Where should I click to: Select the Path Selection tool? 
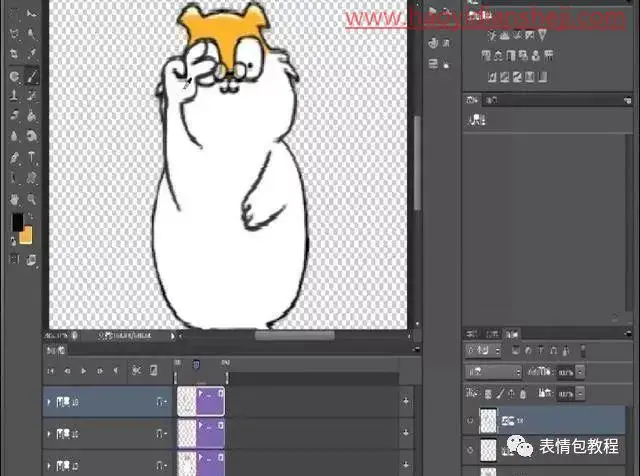click(14, 178)
